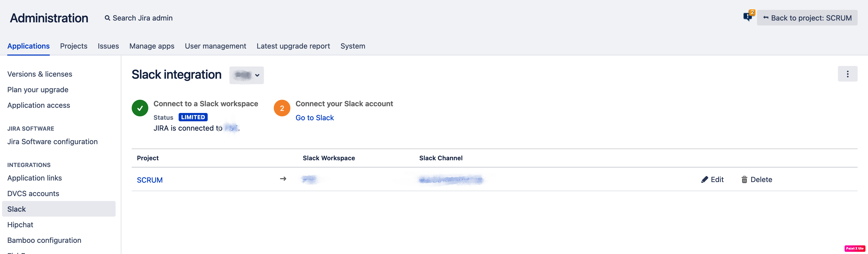Click the Administration heading
Screen dimensions: 868x254
(49, 18)
